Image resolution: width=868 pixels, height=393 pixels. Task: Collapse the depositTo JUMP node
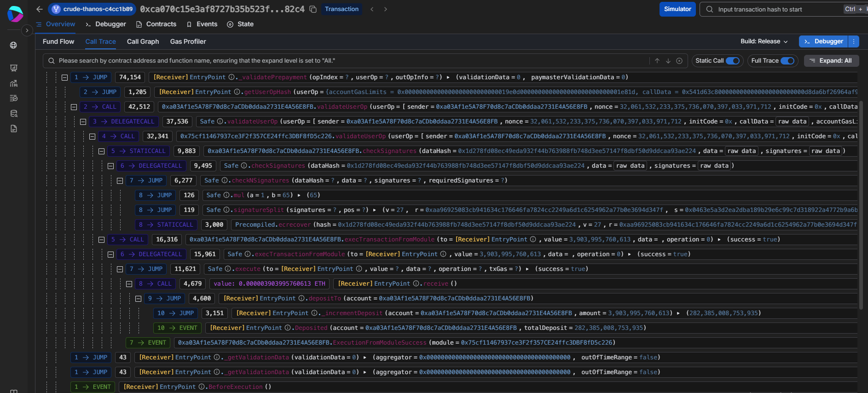click(x=139, y=299)
